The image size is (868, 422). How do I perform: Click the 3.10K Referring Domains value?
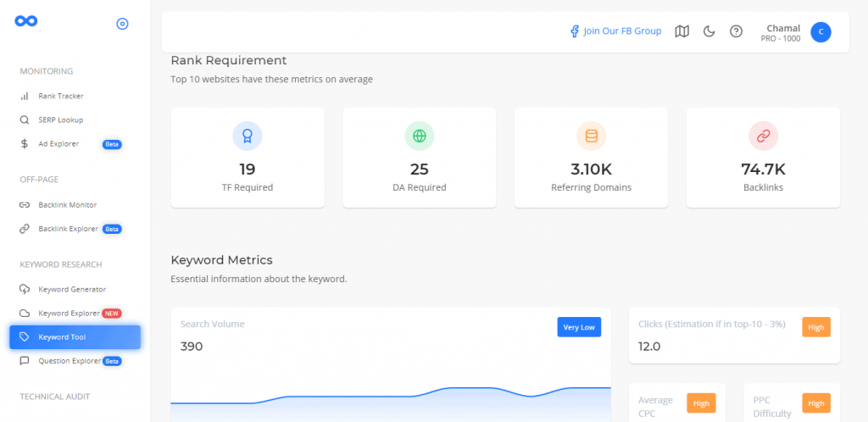pyautogui.click(x=591, y=169)
